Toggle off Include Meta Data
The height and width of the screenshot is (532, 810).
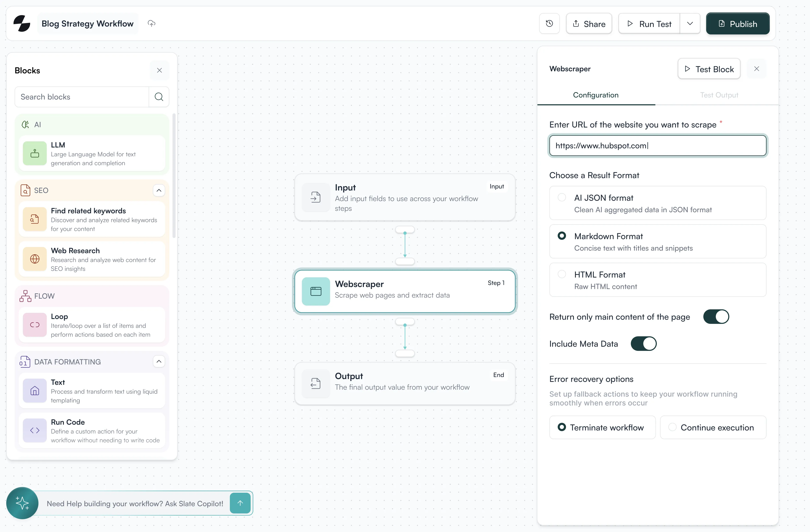tap(644, 344)
